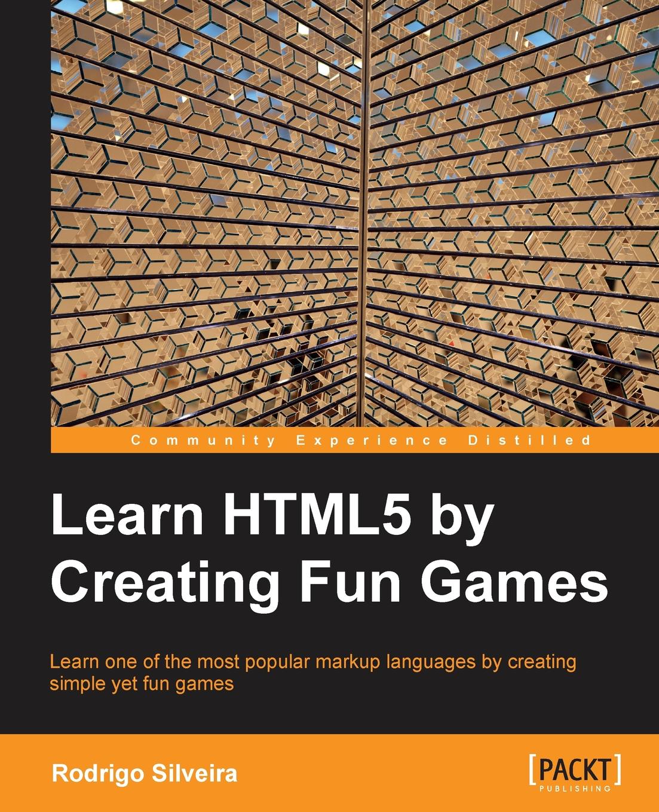659x812 pixels.
Task: Click the PACKT logo
Action: (575, 770)
